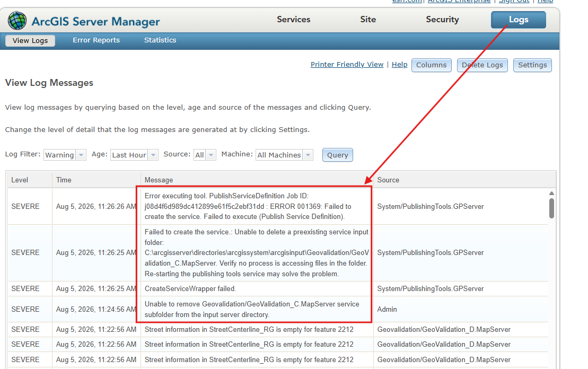588x369 pixels.
Task: Click the Age dropdown arrow
Action: tap(153, 155)
